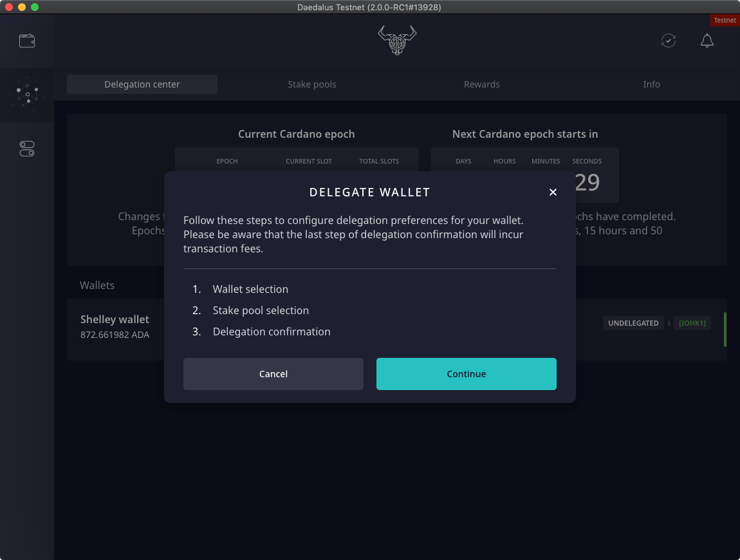740x560 pixels.
Task: Open the wallets section in sidebar
Action: coord(27,41)
